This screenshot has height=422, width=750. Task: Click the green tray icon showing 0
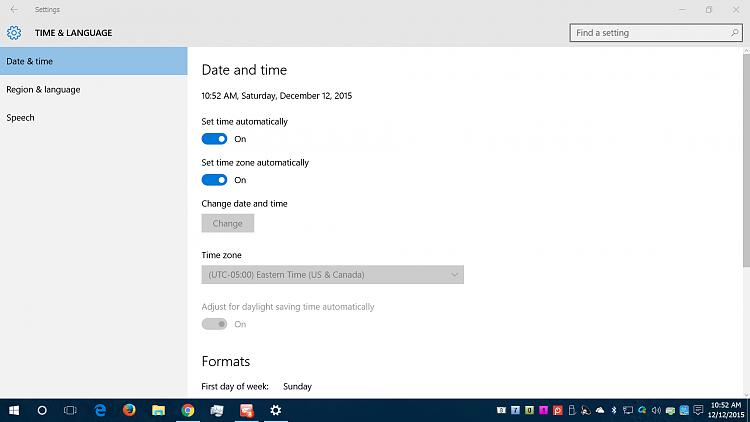(x=529, y=410)
